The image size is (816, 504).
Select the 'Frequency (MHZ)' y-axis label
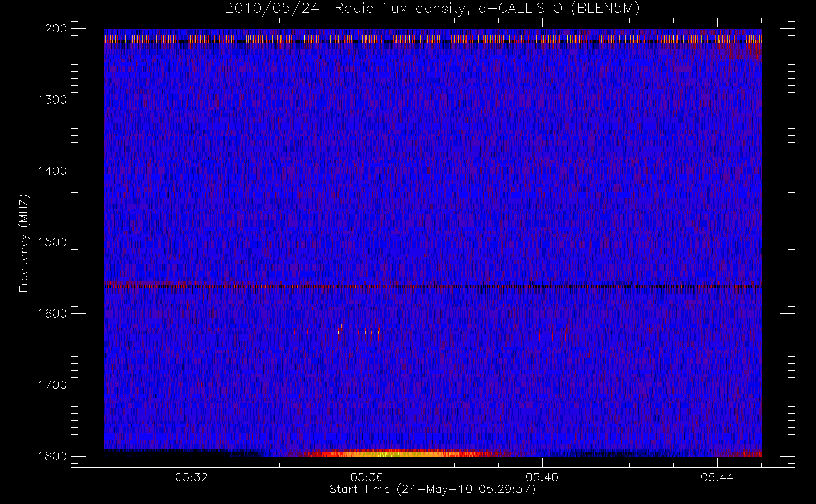24,243
